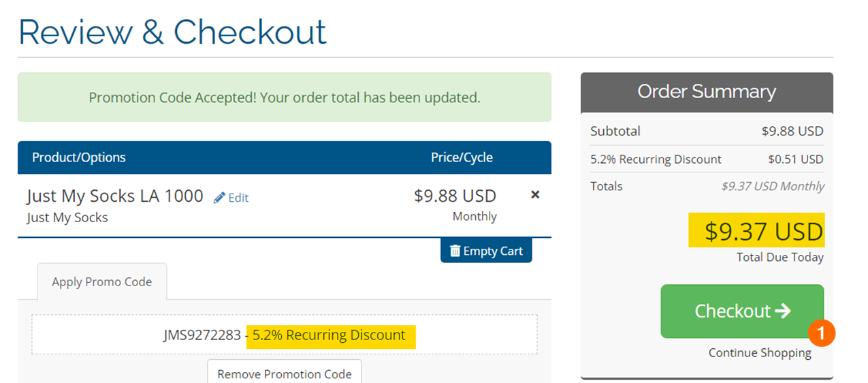Click the Order Summary panel header
Image resolution: width=868 pixels, height=383 pixels.
(707, 92)
